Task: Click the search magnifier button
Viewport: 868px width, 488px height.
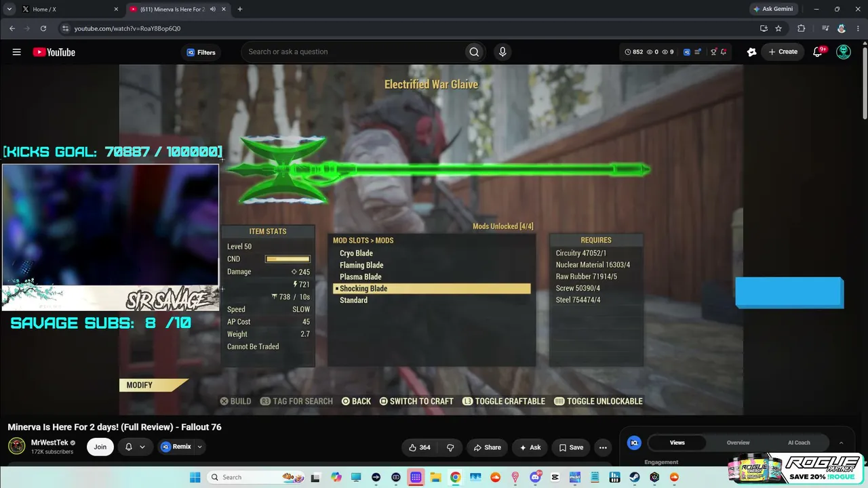Action: pos(474,52)
